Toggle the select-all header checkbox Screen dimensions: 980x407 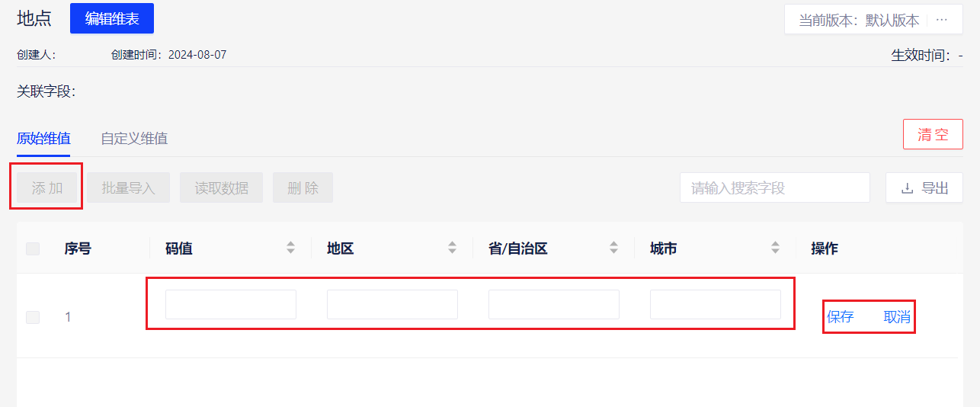(x=33, y=248)
